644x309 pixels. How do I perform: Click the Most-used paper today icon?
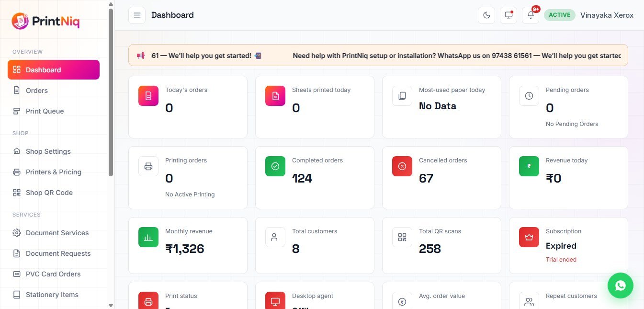point(402,96)
